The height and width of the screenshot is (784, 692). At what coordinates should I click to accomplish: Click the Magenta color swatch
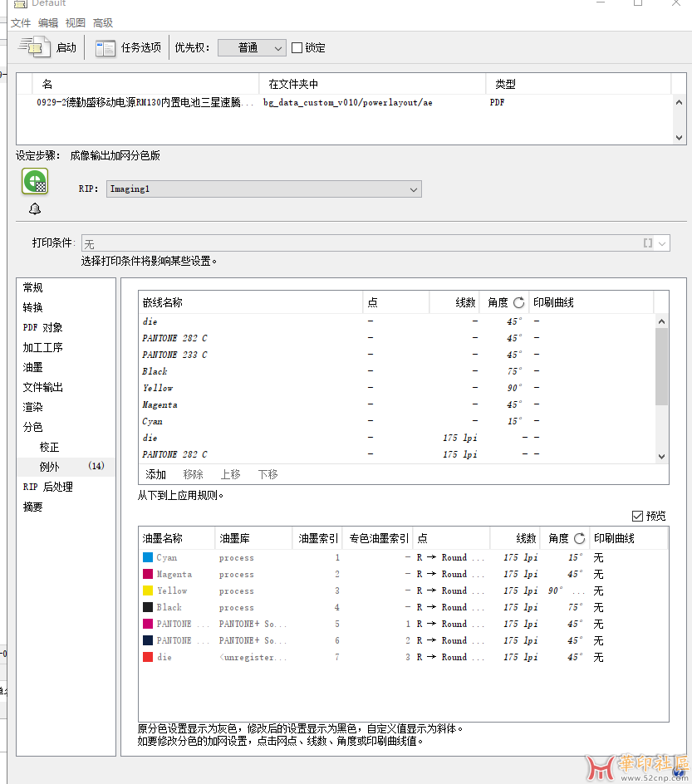click(x=148, y=574)
